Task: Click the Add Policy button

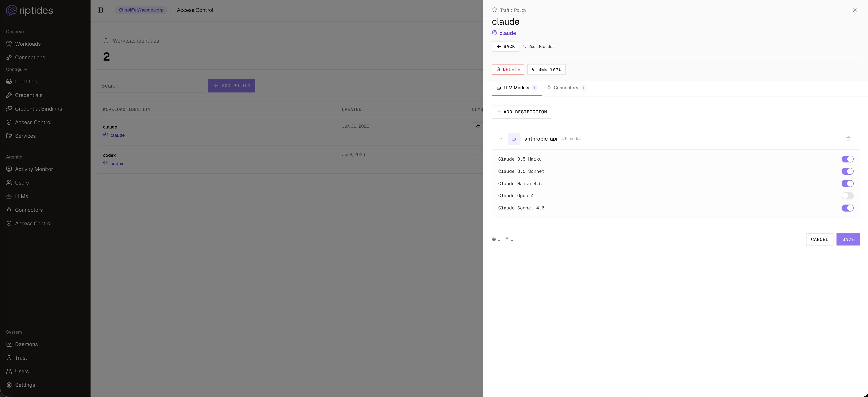Action: tap(231, 86)
